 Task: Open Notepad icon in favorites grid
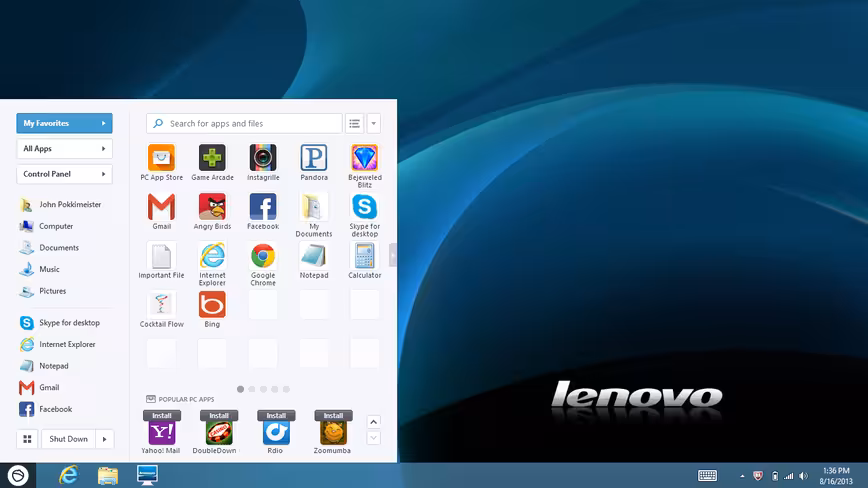314,256
